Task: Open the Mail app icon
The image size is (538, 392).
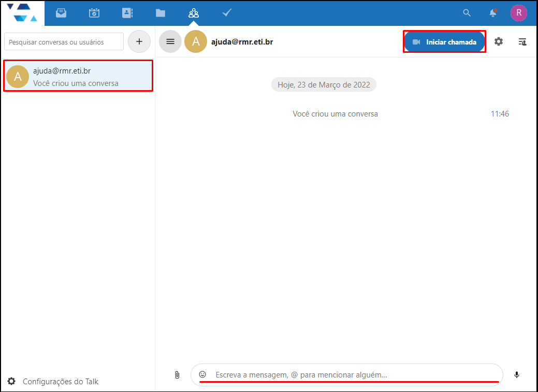Action: coord(61,13)
